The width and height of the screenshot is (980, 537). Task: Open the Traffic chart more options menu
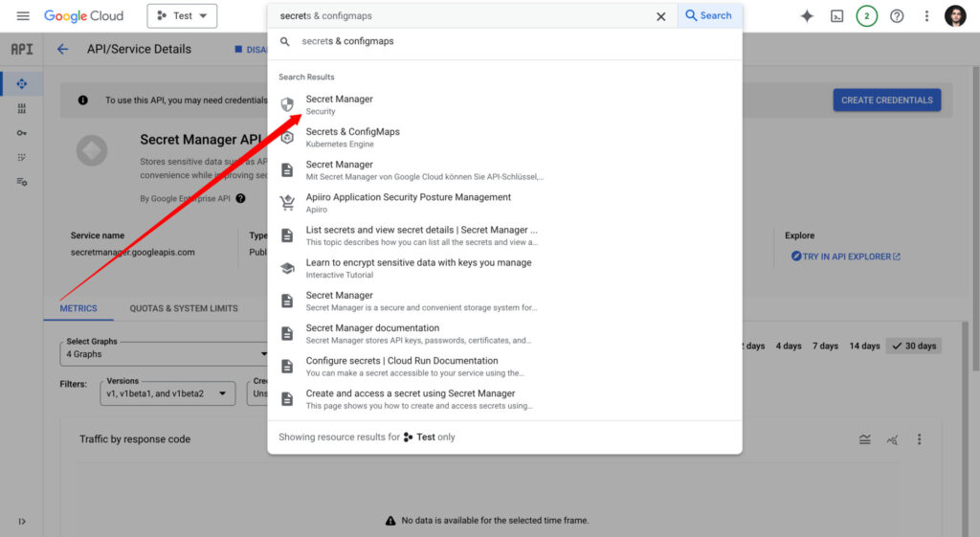(920, 439)
